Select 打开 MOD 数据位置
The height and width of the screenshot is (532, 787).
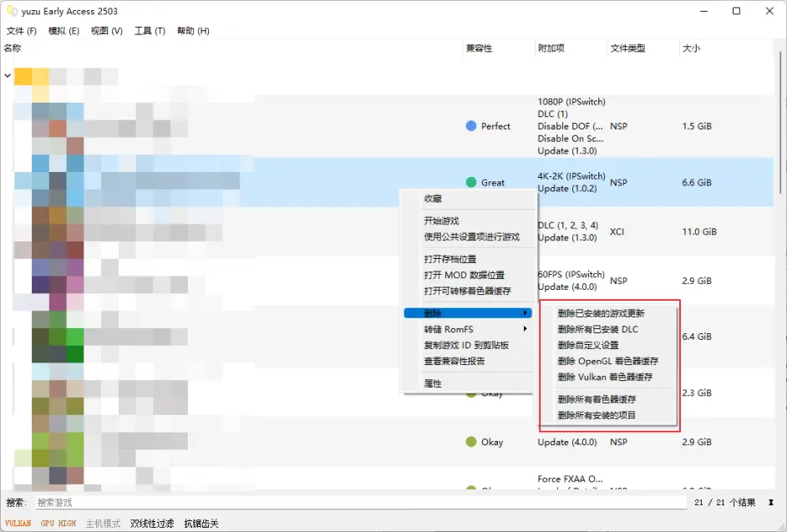point(464,275)
